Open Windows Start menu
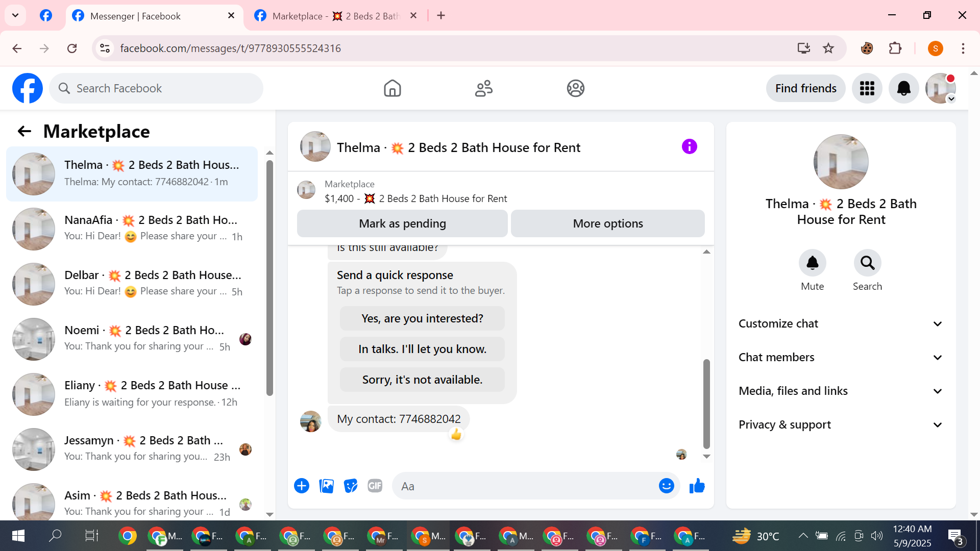Viewport: 980px width, 551px height. coord(18,536)
